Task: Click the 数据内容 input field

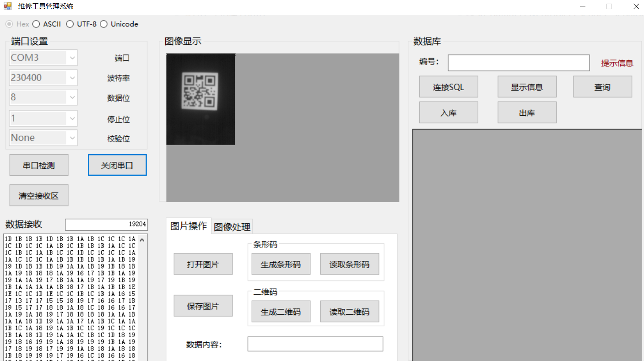Action: pyautogui.click(x=315, y=344)
